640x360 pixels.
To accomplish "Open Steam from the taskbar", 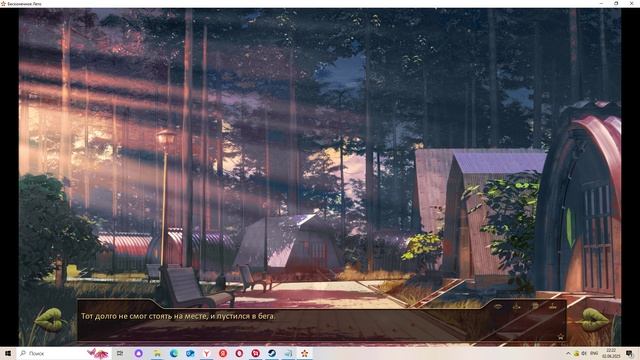I will click(x=272, y=353).
